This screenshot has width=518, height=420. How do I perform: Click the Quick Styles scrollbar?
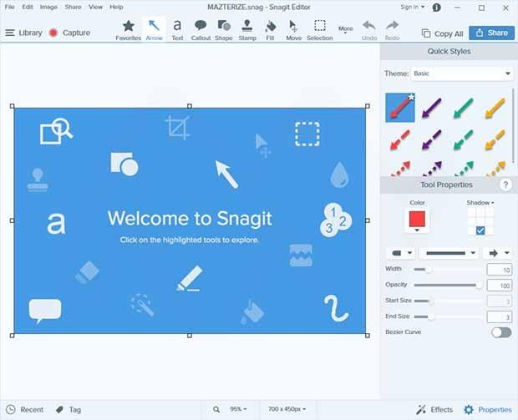(x=513, y=125)
